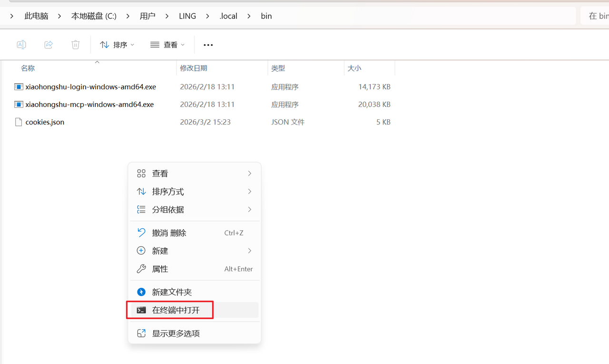
Task: Choose 在终端中打开 in the context menu
Action: pos(194,310)
